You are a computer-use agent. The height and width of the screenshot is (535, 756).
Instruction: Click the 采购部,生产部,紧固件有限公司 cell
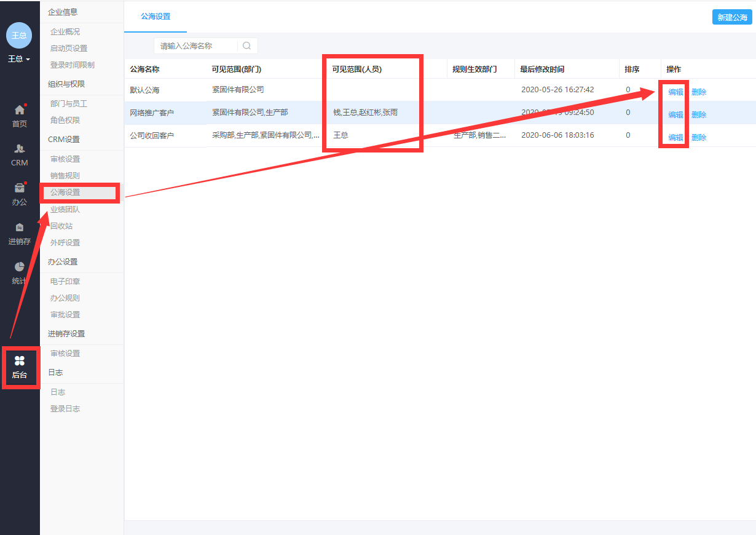coord(266,135)
